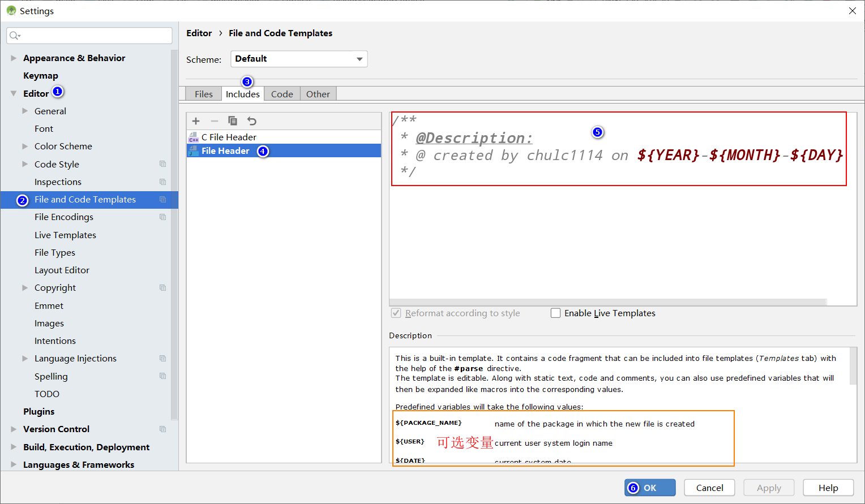The height and width of the screenshot is (504, 865).
Task: Open the Scheme dropdown
Action: [x=299, y=59]
